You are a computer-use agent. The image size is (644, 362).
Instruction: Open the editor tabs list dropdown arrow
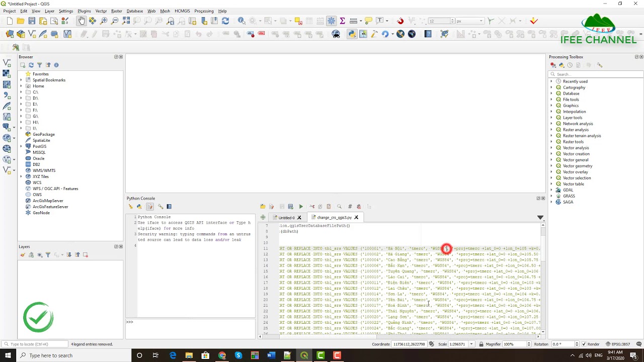(540, 218)
